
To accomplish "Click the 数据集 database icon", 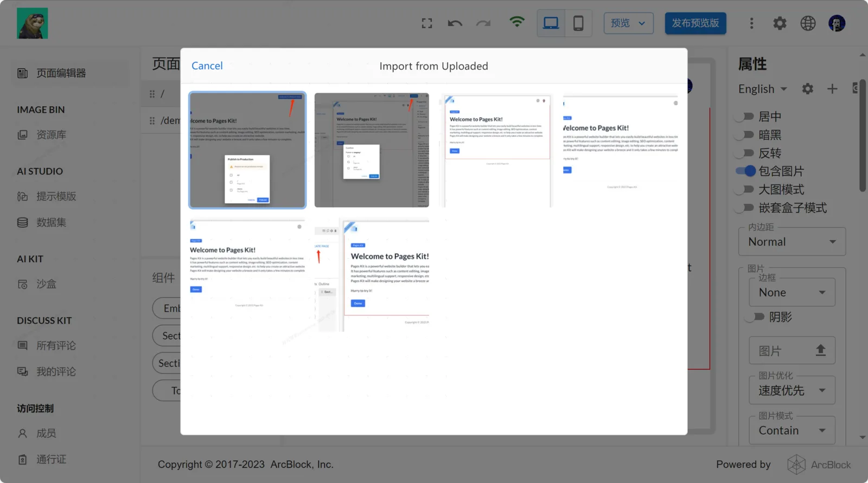I will 23,222.
